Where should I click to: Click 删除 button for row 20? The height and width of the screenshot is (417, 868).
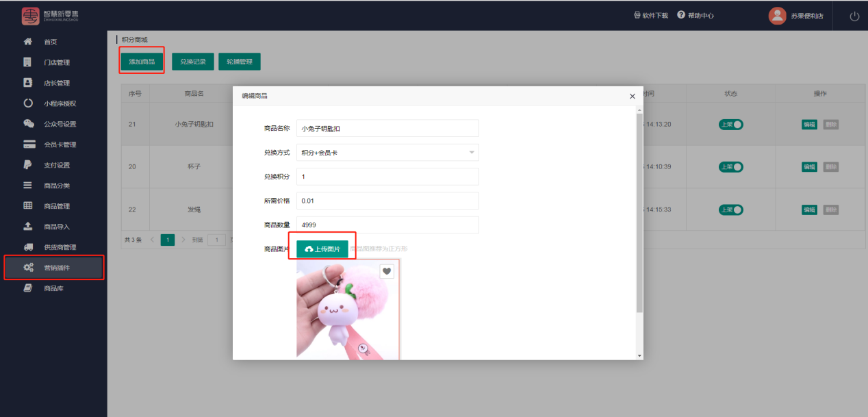(831, 167)
